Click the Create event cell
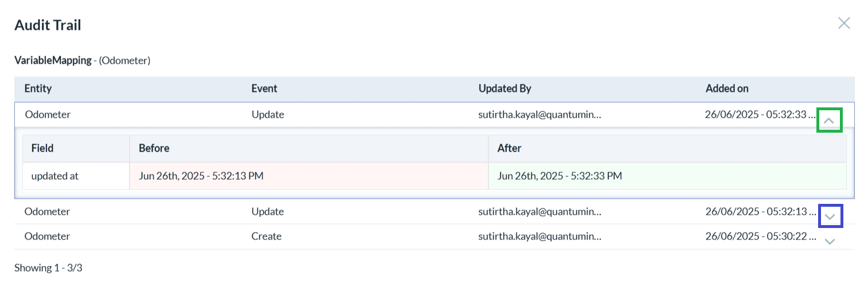 click(x=267, y=237)
